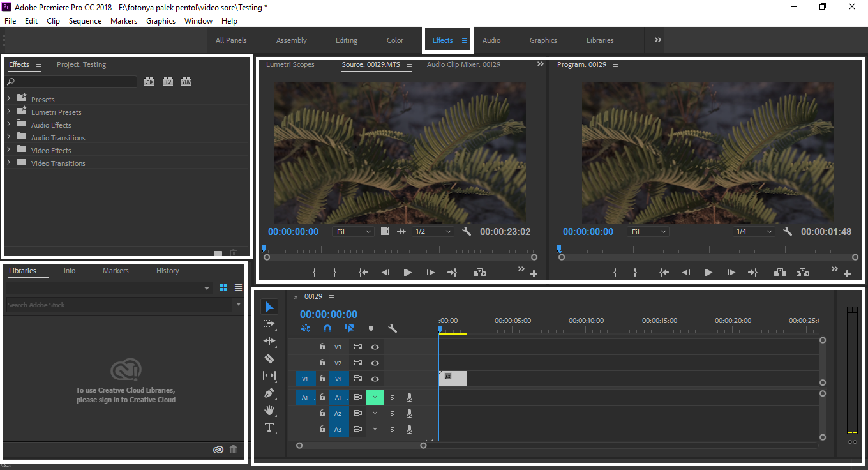
Task: Select the Hand tool
Action: [x=269, y=410]
